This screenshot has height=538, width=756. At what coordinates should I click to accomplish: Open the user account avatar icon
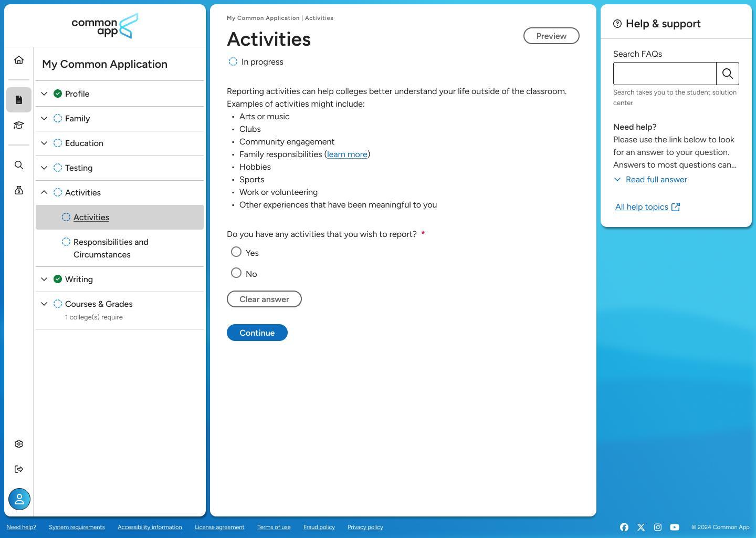click(x=19, y=499)
